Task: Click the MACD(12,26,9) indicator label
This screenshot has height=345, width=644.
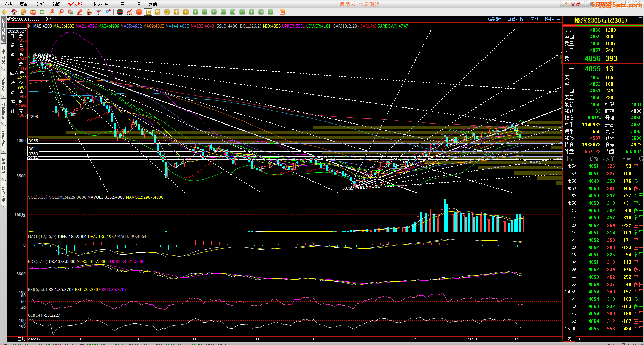Action: (42, 237)
